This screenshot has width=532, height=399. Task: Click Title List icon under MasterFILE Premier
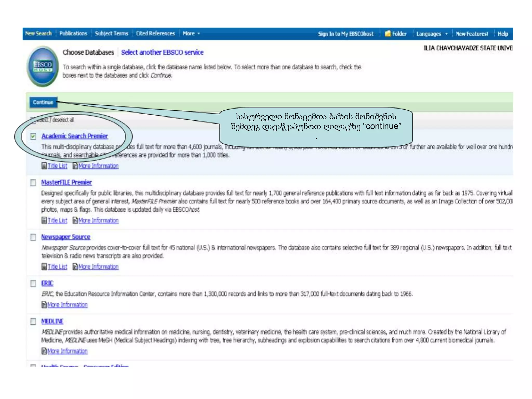tap(44, 220)
